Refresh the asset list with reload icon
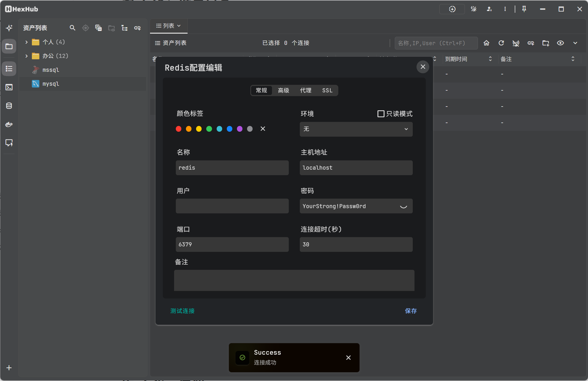The image size is (588, 381). click(501, 43)
